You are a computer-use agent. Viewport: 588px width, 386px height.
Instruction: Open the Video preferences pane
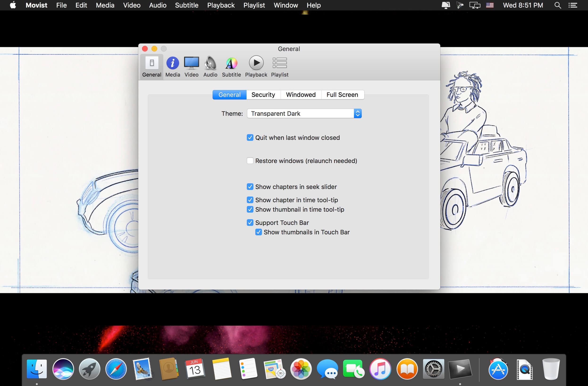[x=191, y=67]
